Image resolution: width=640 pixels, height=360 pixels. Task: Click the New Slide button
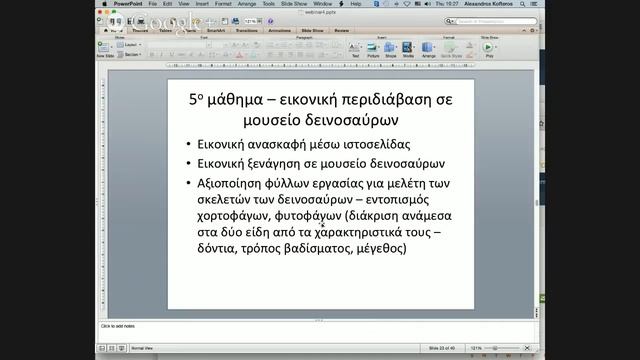[x=104, y=49]
